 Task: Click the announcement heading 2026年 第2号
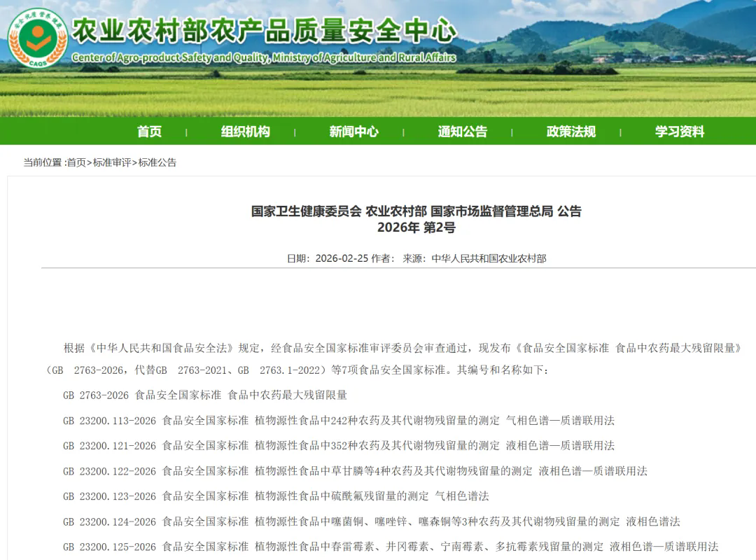point(416,227)
